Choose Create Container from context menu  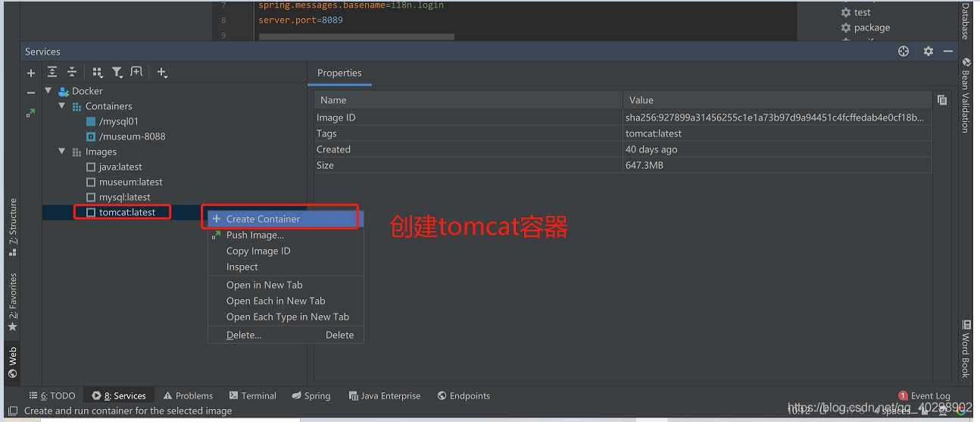point(263,219)
